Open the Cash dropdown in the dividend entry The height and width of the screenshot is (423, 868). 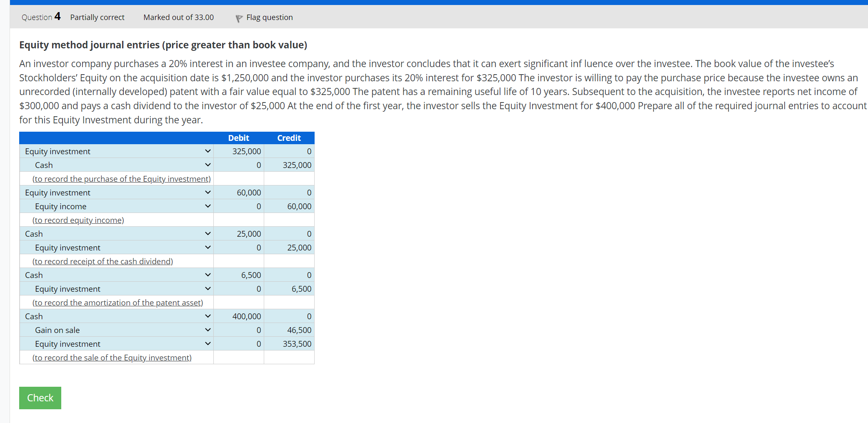coord(208,233)
